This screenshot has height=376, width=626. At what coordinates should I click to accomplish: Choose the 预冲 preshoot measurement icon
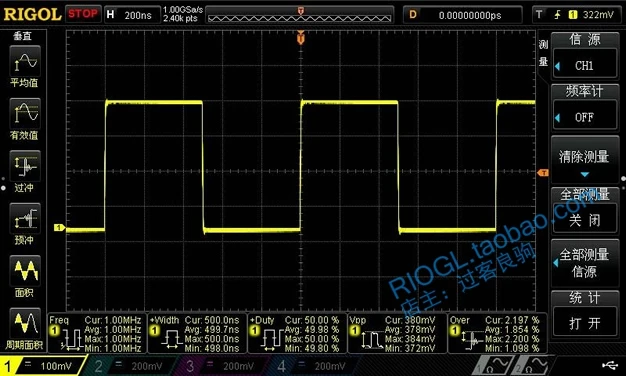point(25,218)
